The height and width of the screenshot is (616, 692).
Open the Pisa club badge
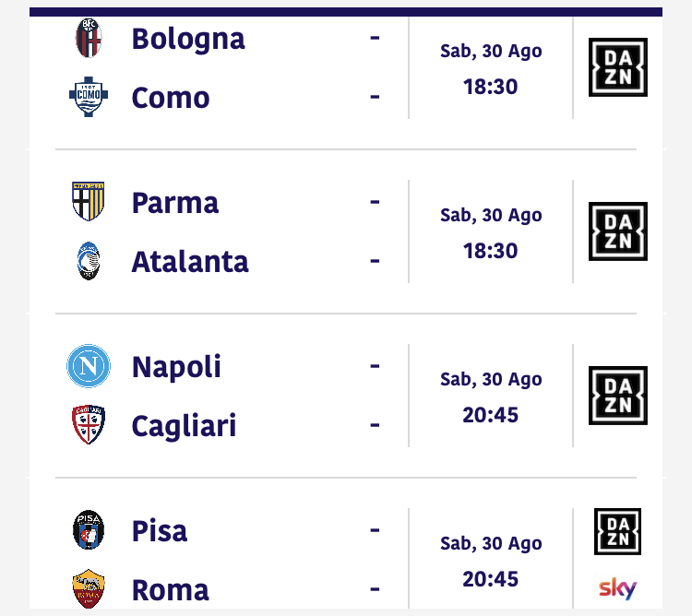(x=89, y=530)
